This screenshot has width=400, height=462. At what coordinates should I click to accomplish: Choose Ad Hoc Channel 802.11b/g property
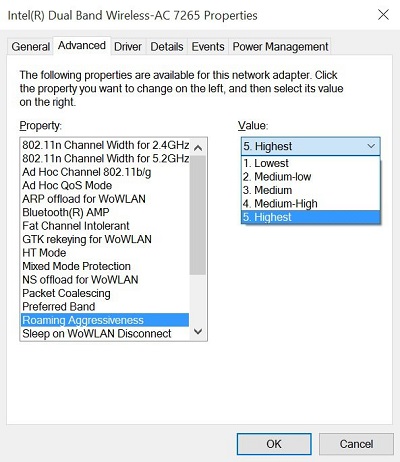(105, 172)
